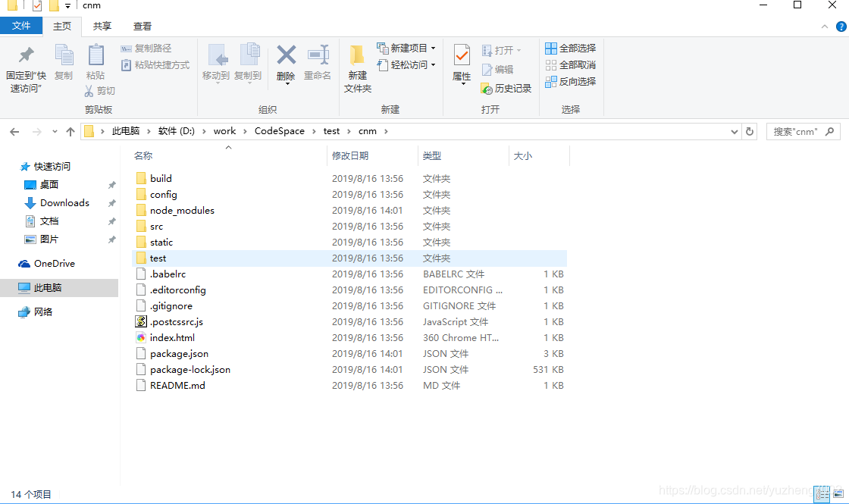Select the static folder
Screen dimensions: 849x504
[x=349, y=242]
